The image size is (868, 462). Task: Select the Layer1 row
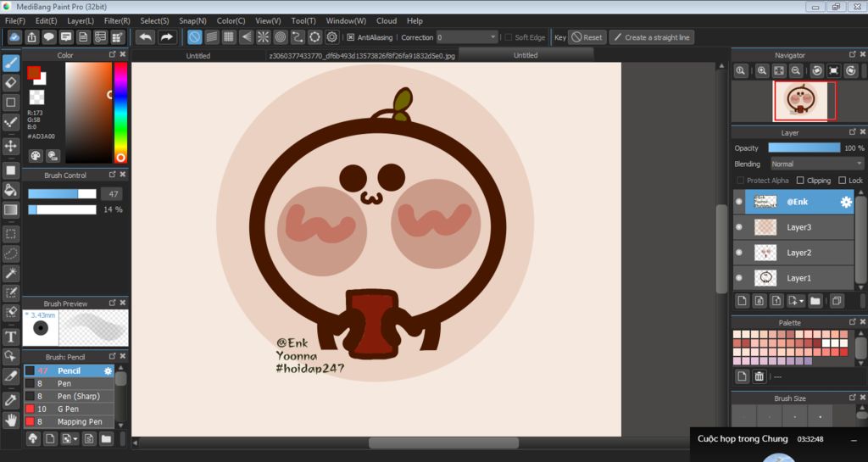pos(794,278)
